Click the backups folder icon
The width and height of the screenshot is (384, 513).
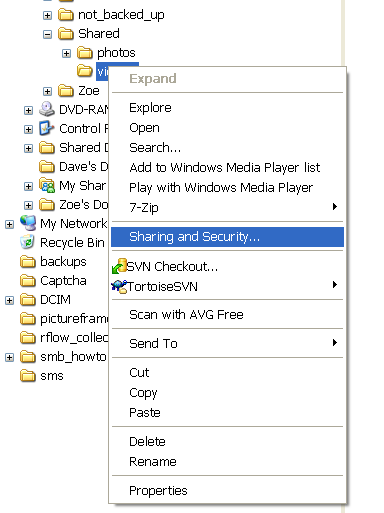[28, 262]
